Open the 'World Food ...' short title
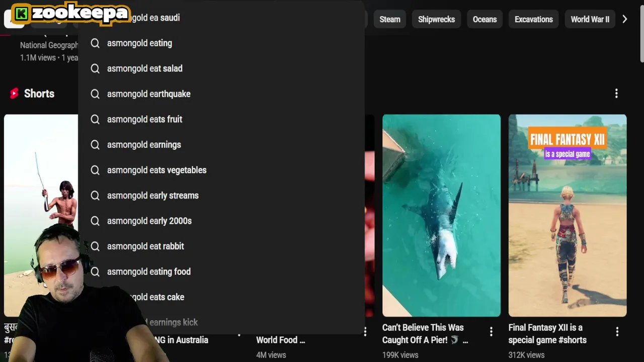644x362 pixels. coord(280,340)
